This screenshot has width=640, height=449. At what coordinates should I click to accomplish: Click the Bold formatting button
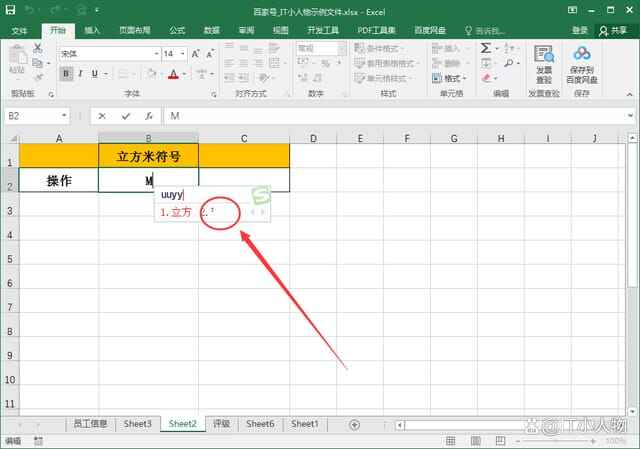(66, 73)
